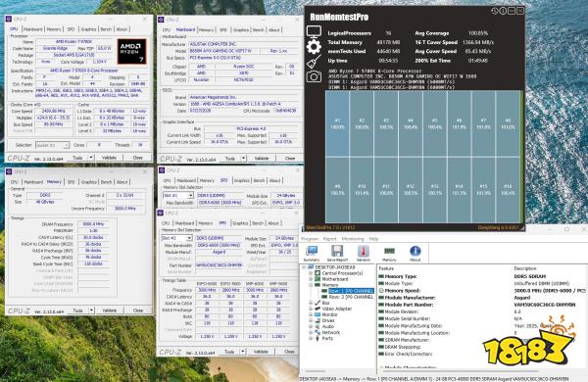Open Summary in the HWiNFO toolbar
The image size is (588, 382).
pyautogui.click(x=312, y=254)
